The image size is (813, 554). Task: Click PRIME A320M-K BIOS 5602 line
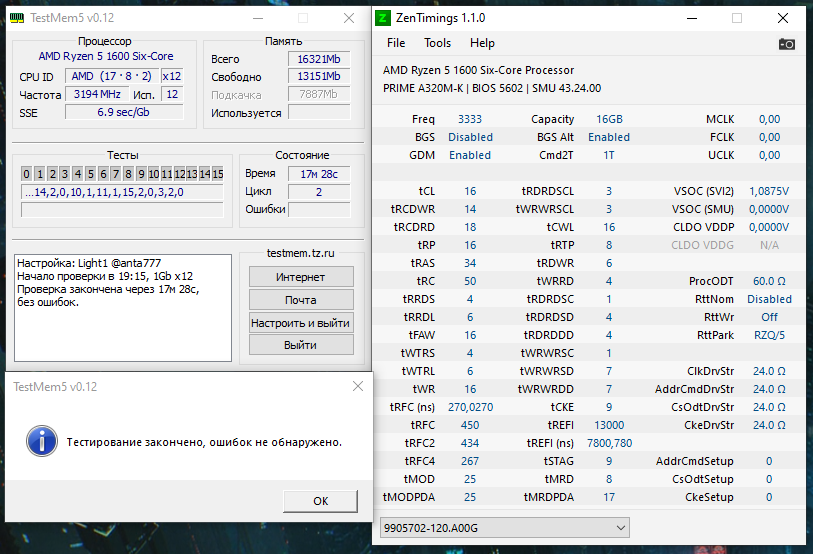click(x=492, y=88)
